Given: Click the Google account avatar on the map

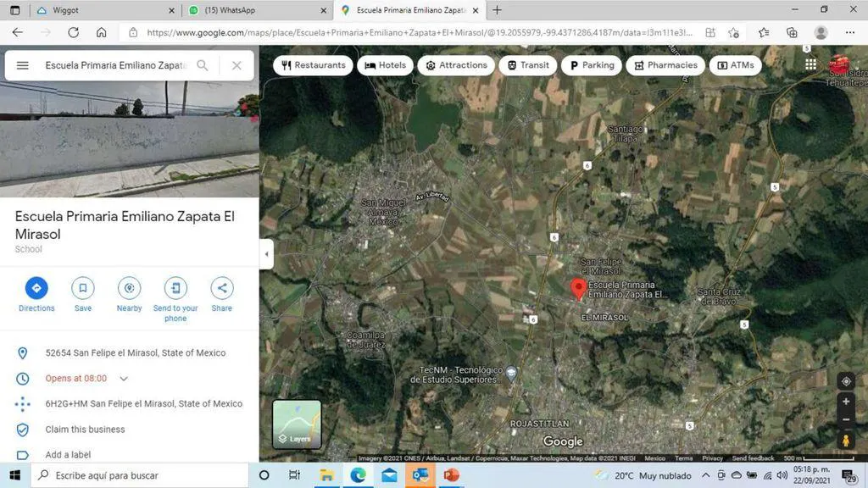Looking at the screenshot, I should click(839, 64).
